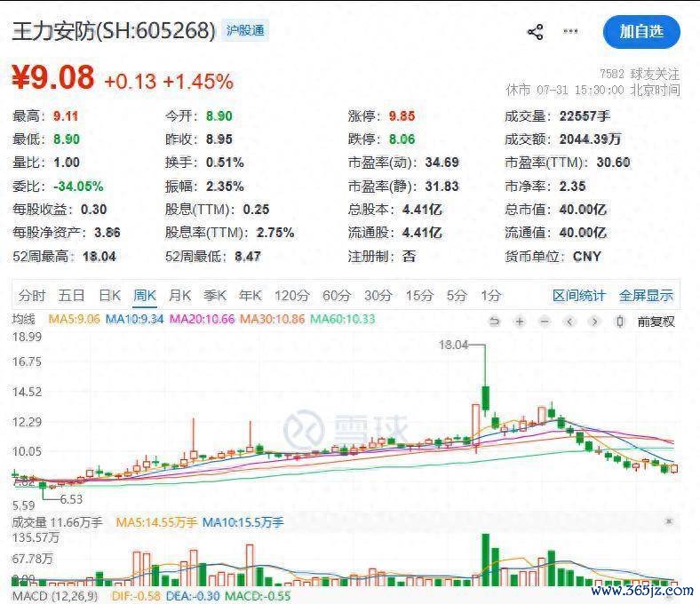The height and width of the screenshot is (604, 700).
Task: Click the tall green candle below 18.04
Action: click(486, 398)
